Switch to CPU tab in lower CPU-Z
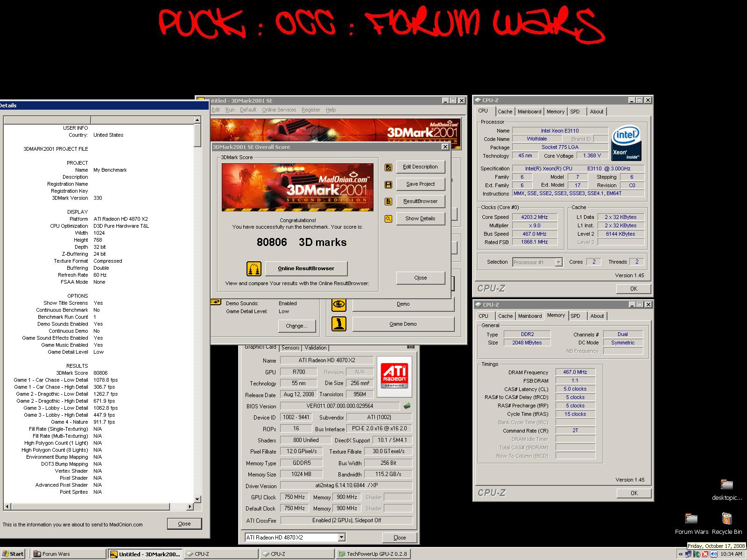Screen dimensions: 747x560 point(483,316)
